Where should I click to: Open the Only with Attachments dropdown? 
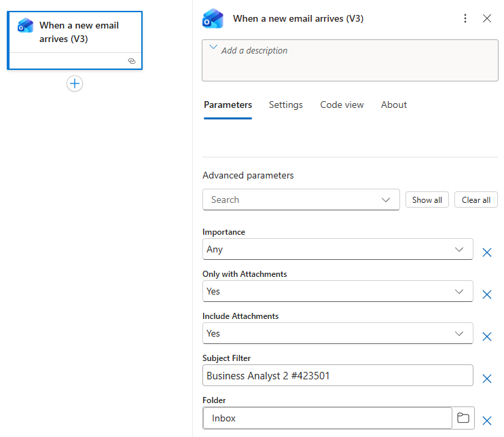coord(338,291)
